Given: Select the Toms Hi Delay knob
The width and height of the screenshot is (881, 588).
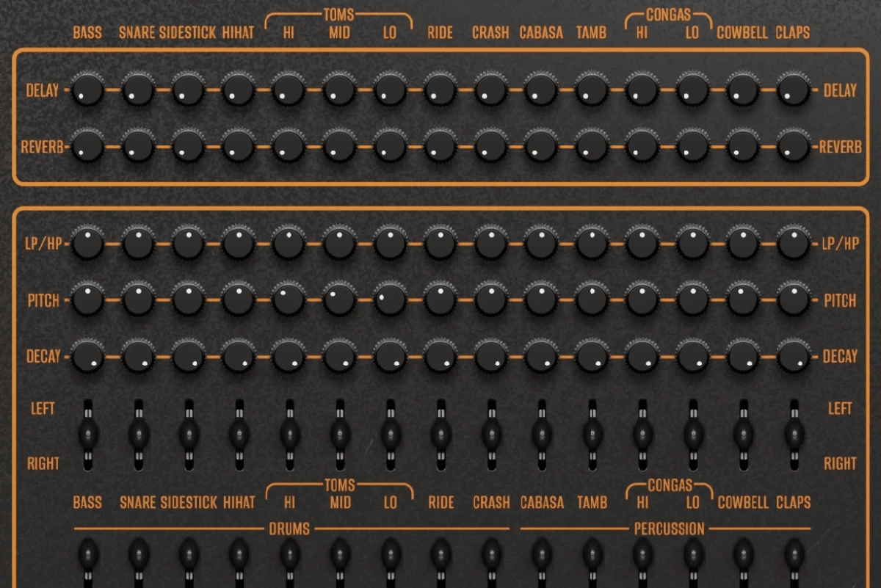Looking at the screenshot, I should pos(289,90).
